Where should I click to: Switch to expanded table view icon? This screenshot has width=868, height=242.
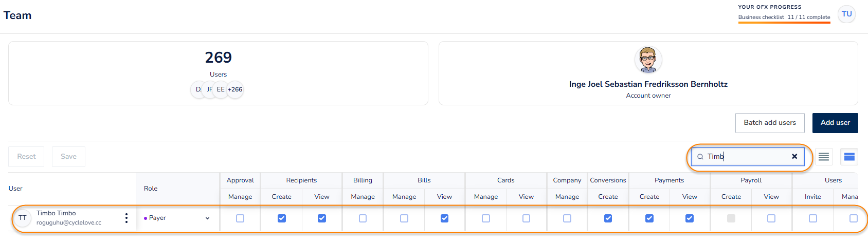(x=849, y=157)
